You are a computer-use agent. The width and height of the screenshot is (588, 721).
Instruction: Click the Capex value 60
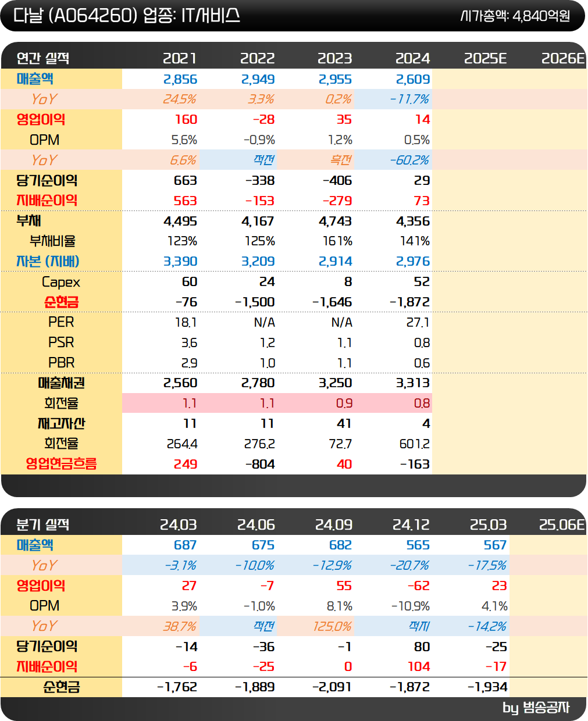190,281
